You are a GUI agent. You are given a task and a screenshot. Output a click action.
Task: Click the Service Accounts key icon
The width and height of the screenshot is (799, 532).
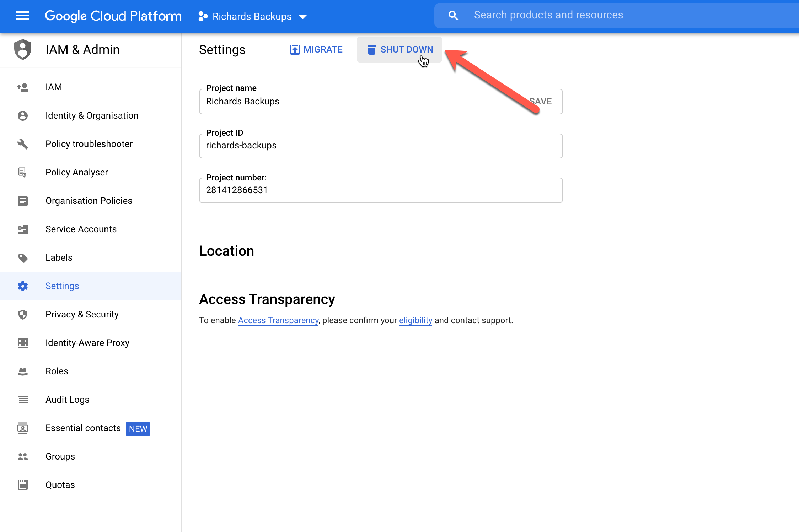(x=23, y=229)
